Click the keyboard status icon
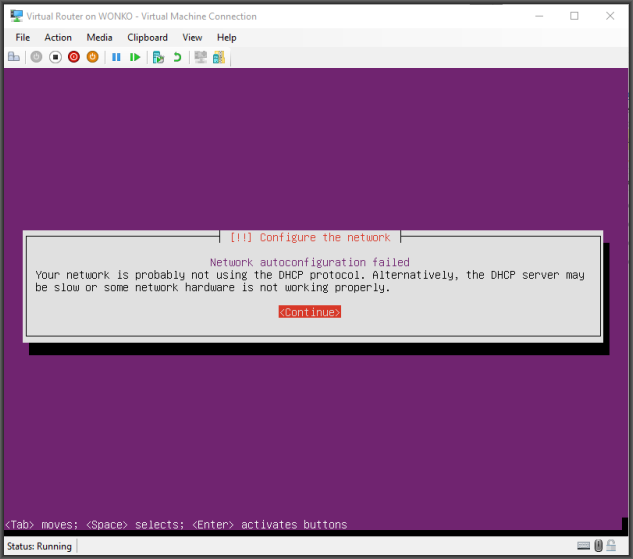The height and width of the screenshot is (559, 633). pyautogui.click(x=583, y=546)
